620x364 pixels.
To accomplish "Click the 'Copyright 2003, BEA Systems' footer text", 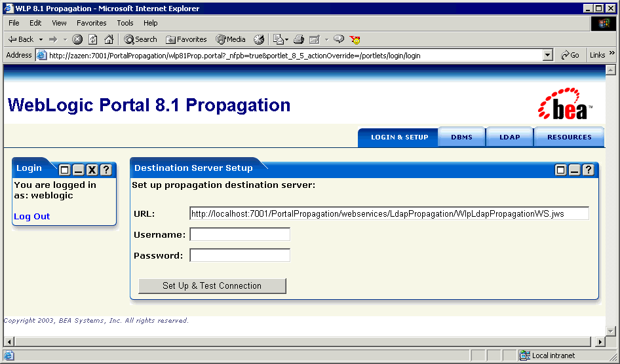I will (x=96, y=321).
